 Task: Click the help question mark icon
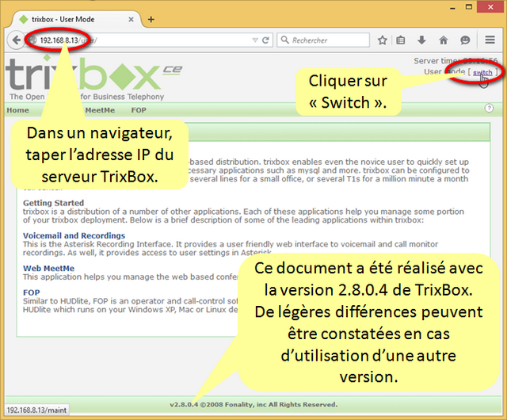click(490, 108)
